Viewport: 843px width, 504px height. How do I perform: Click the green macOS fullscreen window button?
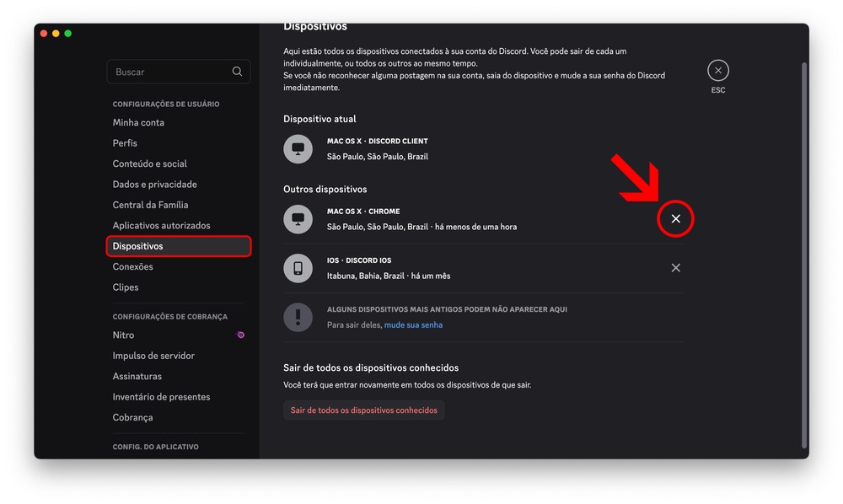(x=67, y=34)
